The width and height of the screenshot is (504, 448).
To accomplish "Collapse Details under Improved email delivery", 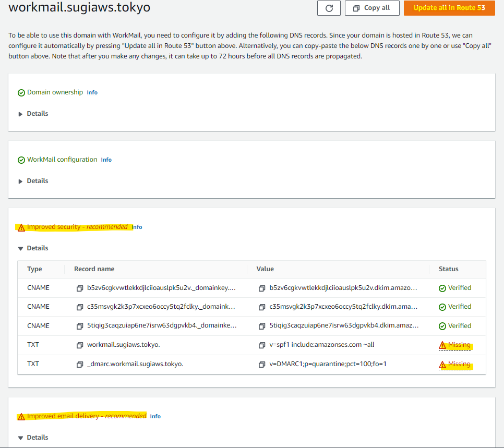I will (33, 438).
